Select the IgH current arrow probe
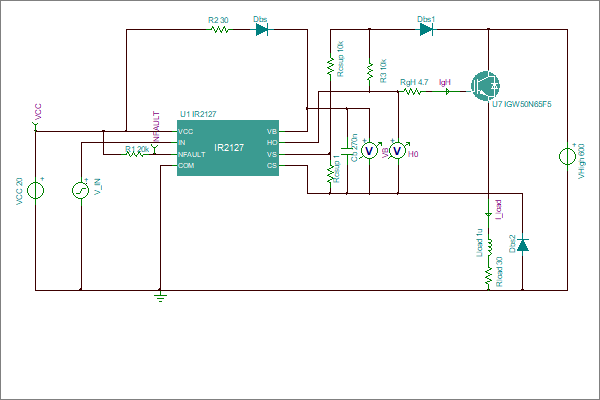The height and width of the screenshot is (400, 600). 447,91
